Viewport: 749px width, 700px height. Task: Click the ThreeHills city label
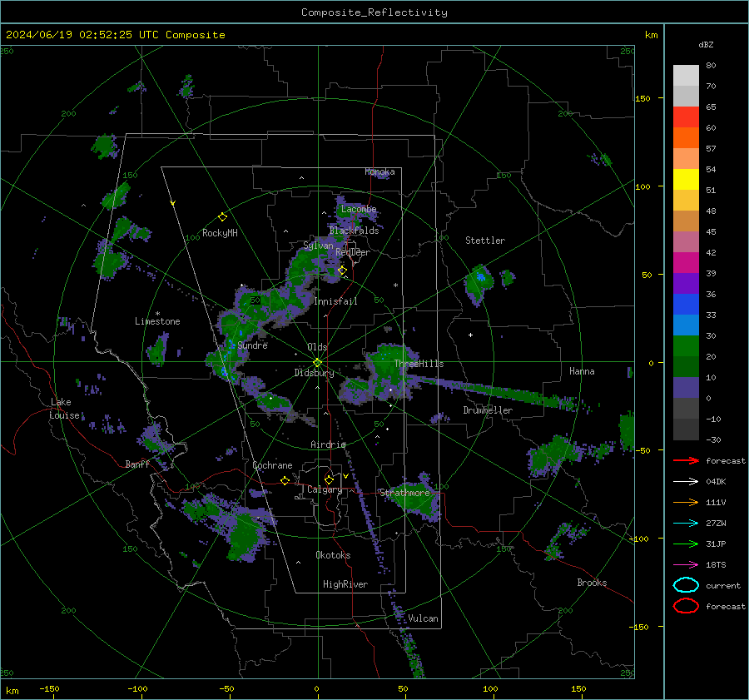click(x=419, y=364)
